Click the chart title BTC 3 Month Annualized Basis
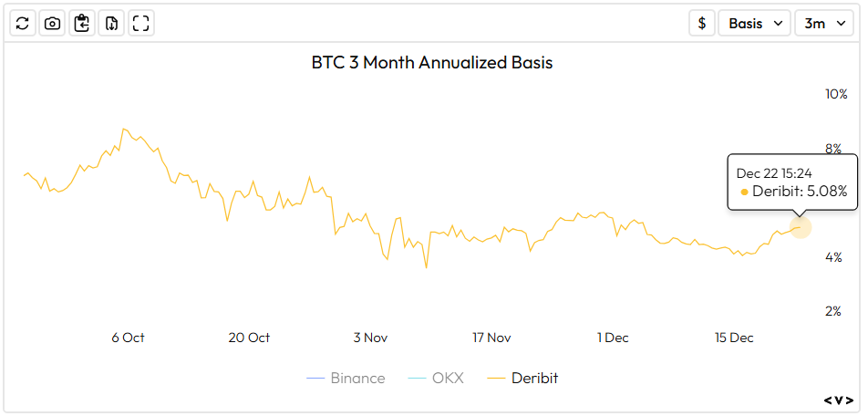Screen dimensions: 868x416 (432, 63)
